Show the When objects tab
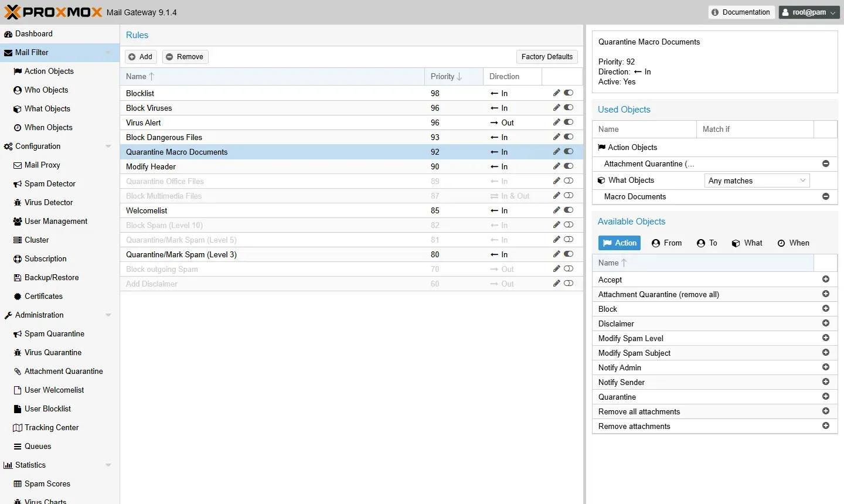 point(794,243)
